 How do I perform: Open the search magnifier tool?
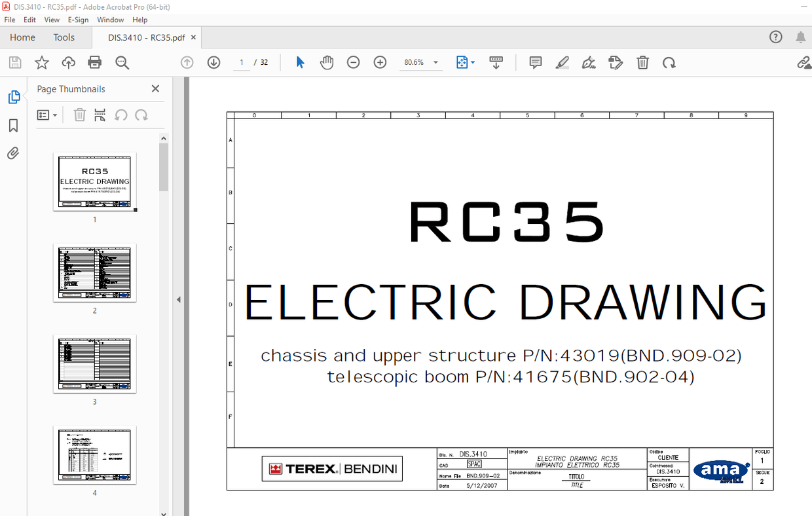[122, 62]
